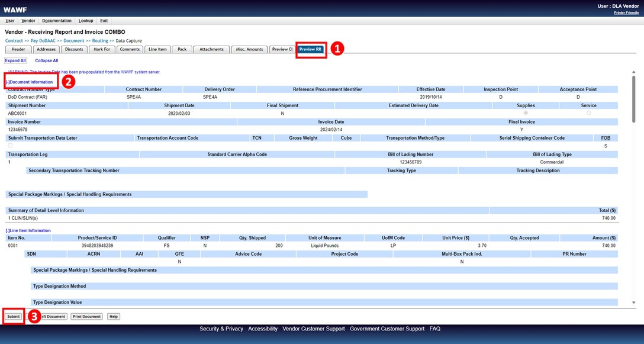This screenshot has width=644, height=344.
Task: Click the Expand All link
Action: [x=15, y=60]
